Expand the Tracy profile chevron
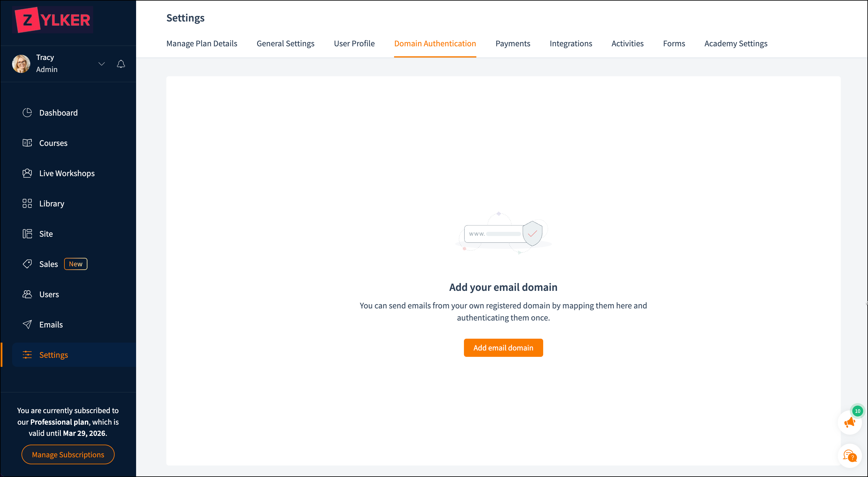Viewport: 868px width, 477px height. point(101,64)
